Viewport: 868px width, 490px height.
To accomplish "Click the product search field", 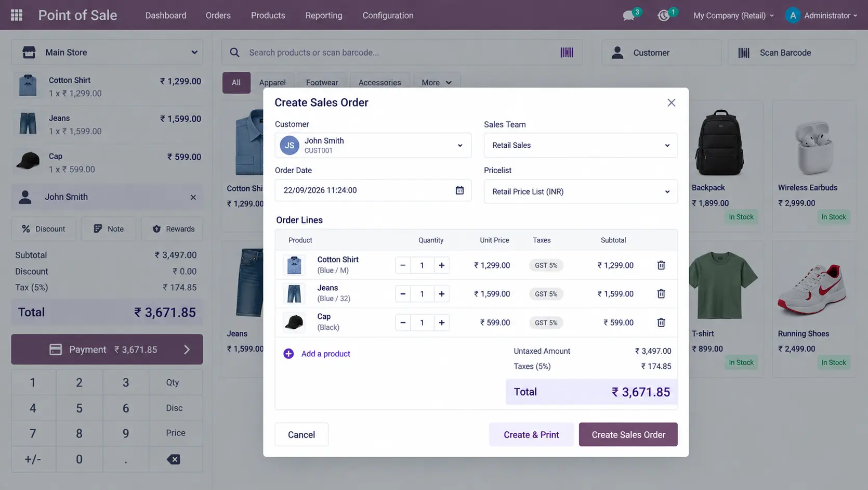I will pos(402,53).
